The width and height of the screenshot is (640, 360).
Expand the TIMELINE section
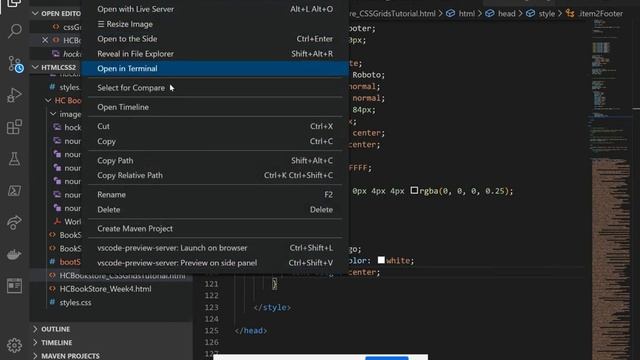[35, 342]
